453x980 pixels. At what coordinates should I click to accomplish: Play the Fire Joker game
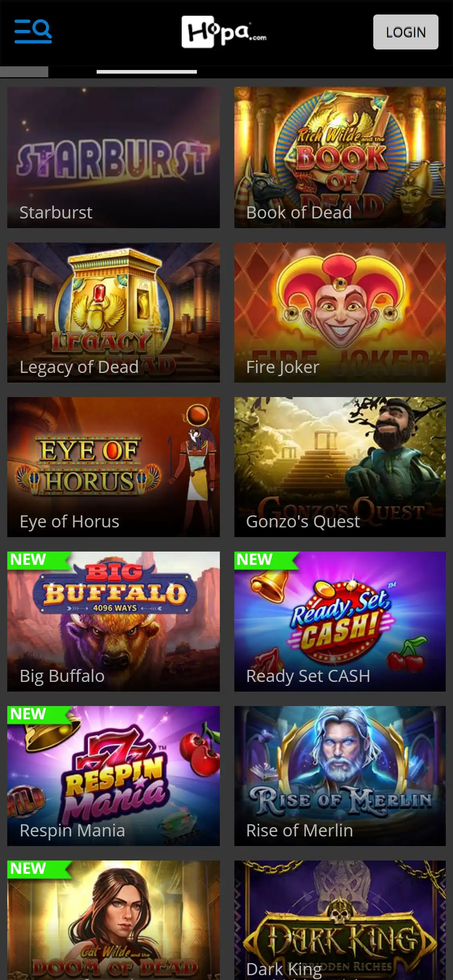point(340,312)
